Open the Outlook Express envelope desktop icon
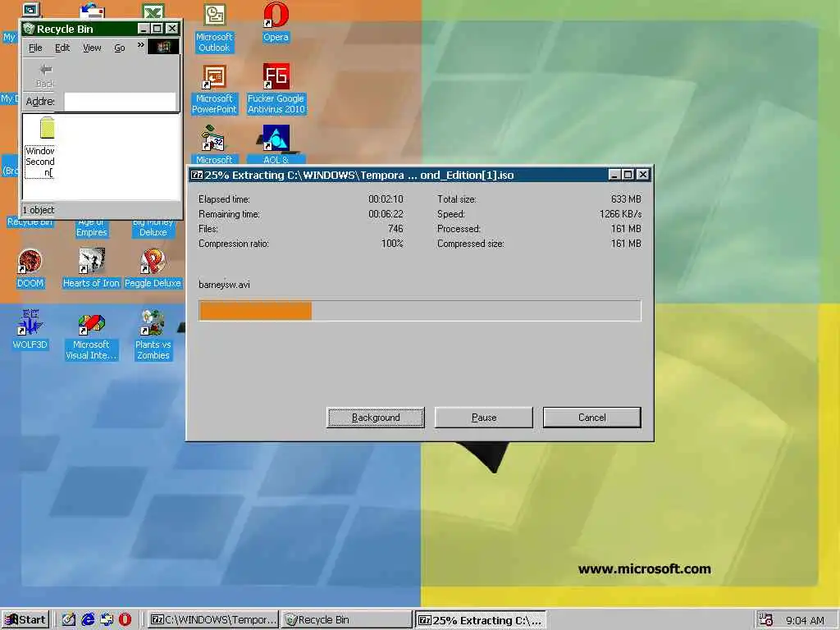This screenshot has height=630, width=840. coord(92,10)
